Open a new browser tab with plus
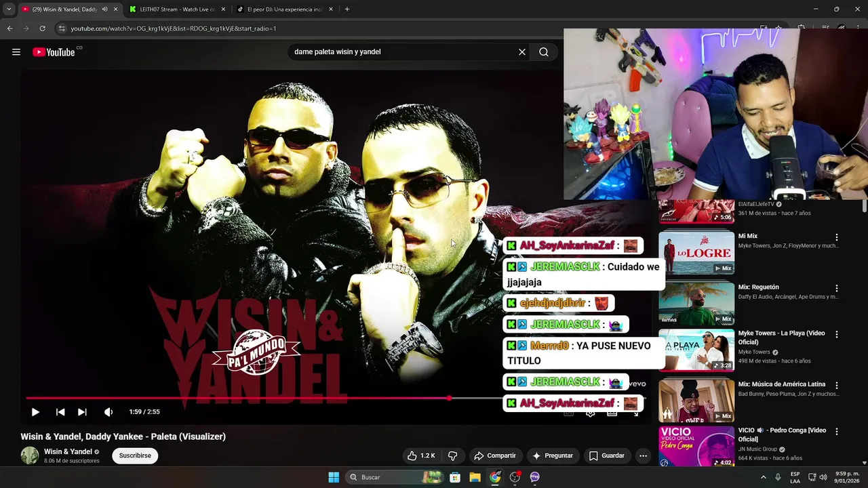This screenshot has width=868, height=488. tap(347, 9)
